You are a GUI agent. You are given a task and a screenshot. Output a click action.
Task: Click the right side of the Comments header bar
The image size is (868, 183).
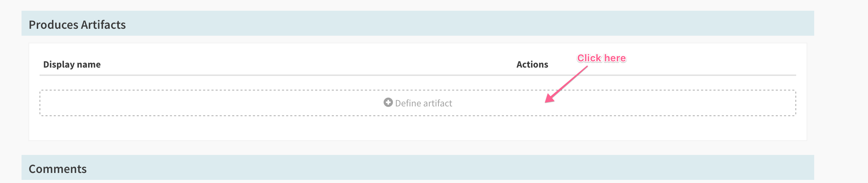click(x=764, y=168)
